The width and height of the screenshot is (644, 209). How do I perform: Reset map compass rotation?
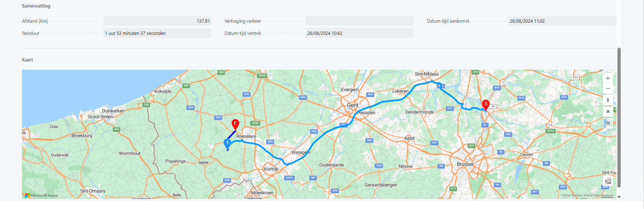click(x=608, y=100)
